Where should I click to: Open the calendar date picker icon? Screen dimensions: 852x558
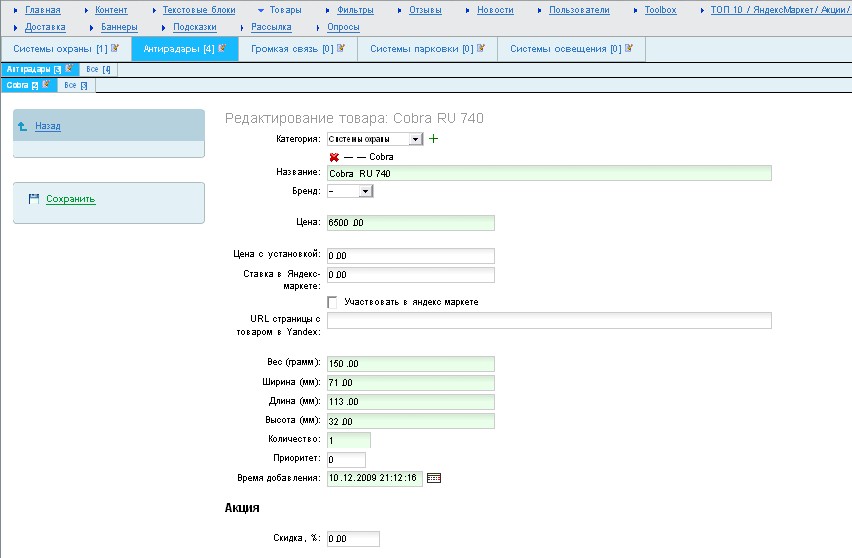point(434,478)
